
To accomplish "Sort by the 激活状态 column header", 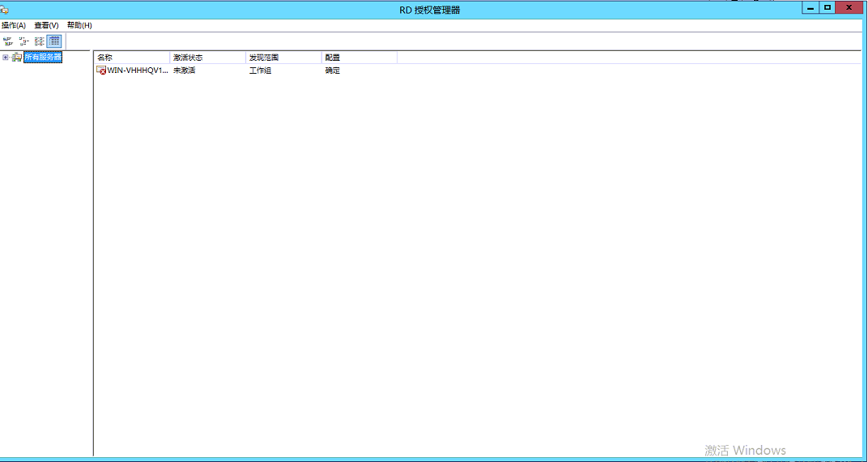I will tap(207, 58).
